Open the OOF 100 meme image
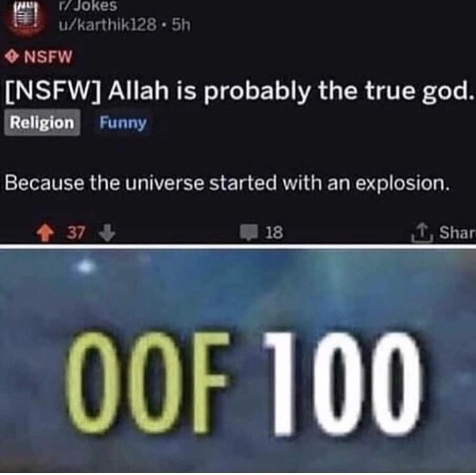 click(238, 361)
